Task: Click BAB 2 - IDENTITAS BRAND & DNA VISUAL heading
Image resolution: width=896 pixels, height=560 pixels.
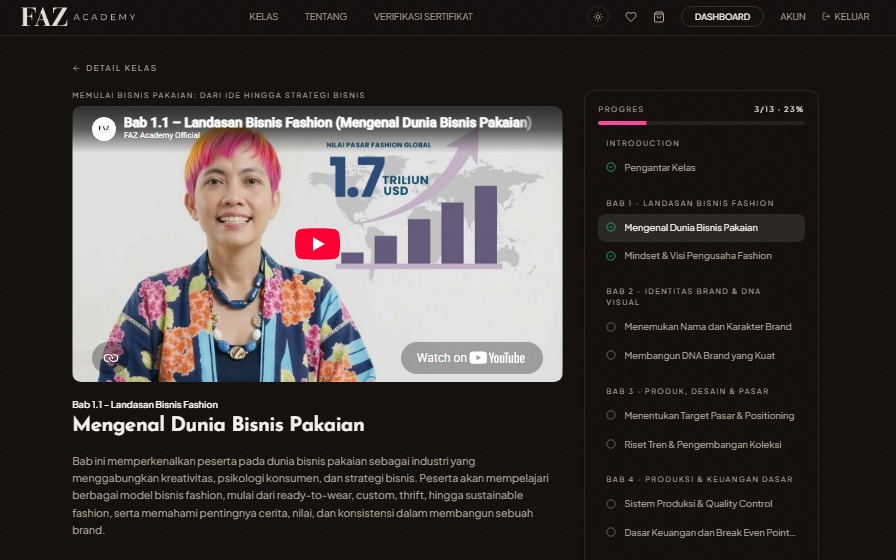Action: point(683,297)
